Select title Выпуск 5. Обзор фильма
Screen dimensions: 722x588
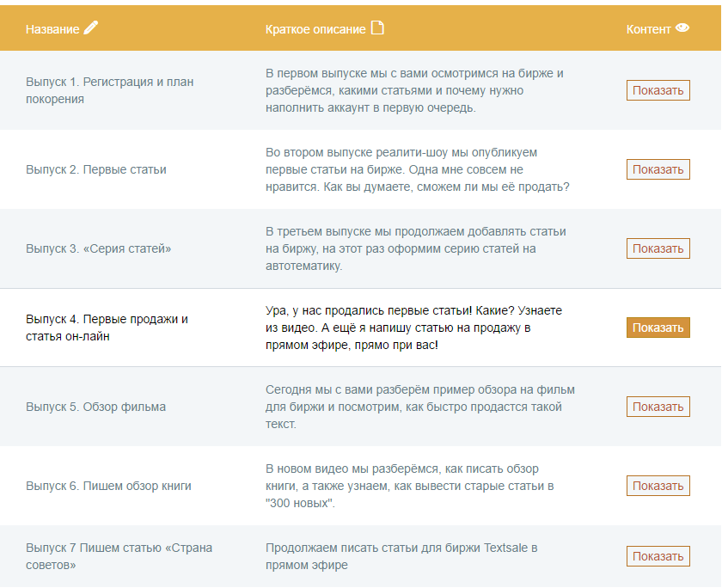coord(95,407)
